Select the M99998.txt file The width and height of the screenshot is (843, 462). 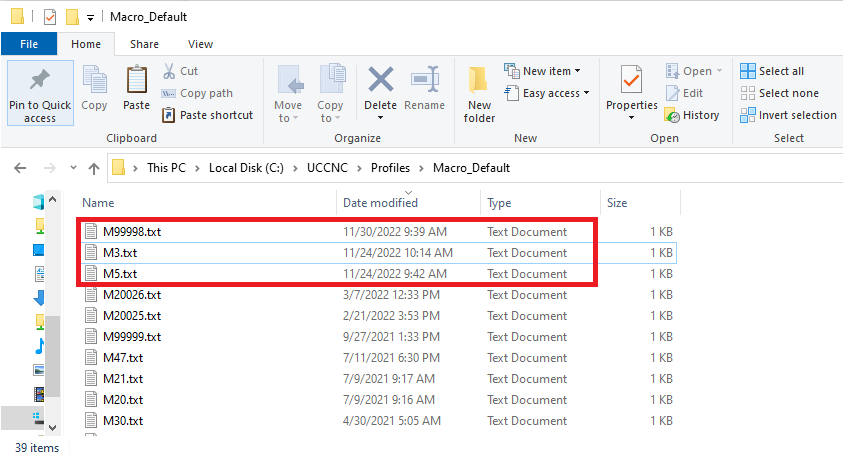tap(132, 232)
